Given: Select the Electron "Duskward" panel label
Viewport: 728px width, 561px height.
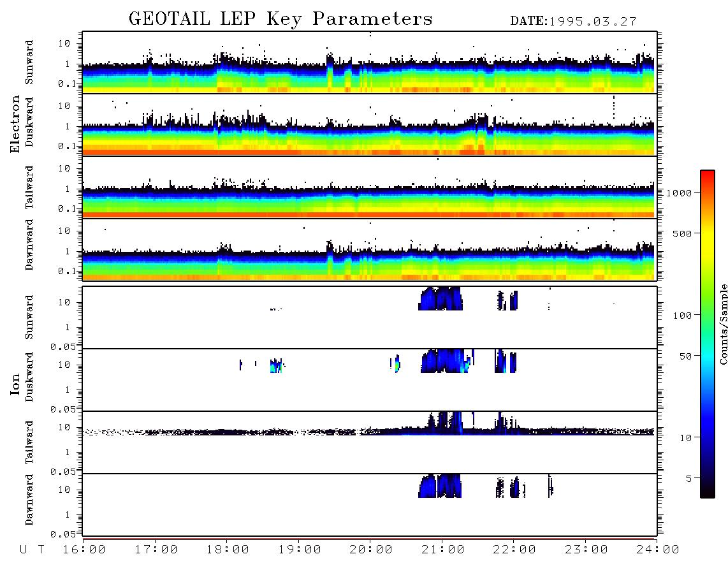Looking at the screenshot, I should (29, 122).
